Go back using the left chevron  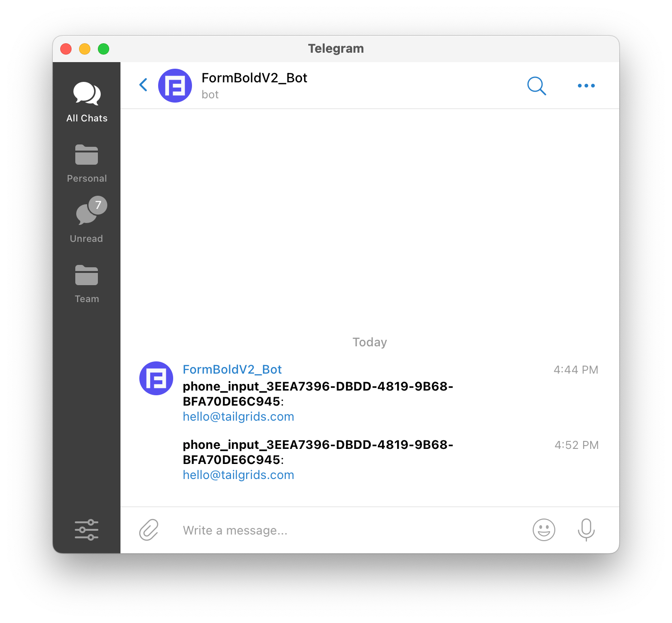click(144, 85)
